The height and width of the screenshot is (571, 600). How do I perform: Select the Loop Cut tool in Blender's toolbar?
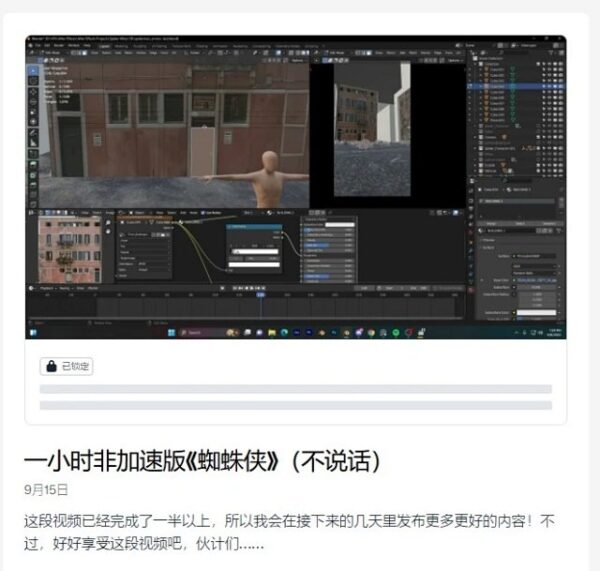pyautogui.click(x=33, y=195)
